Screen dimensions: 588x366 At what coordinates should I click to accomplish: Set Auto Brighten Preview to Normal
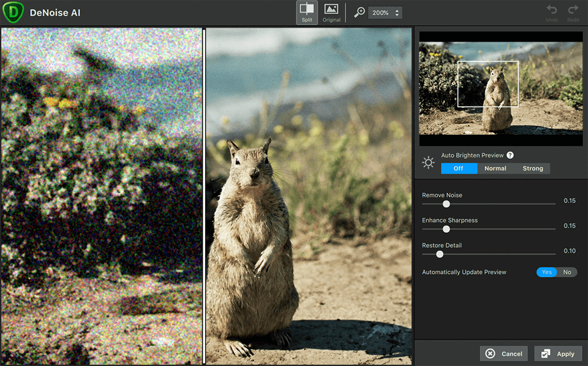coord(495,168)
